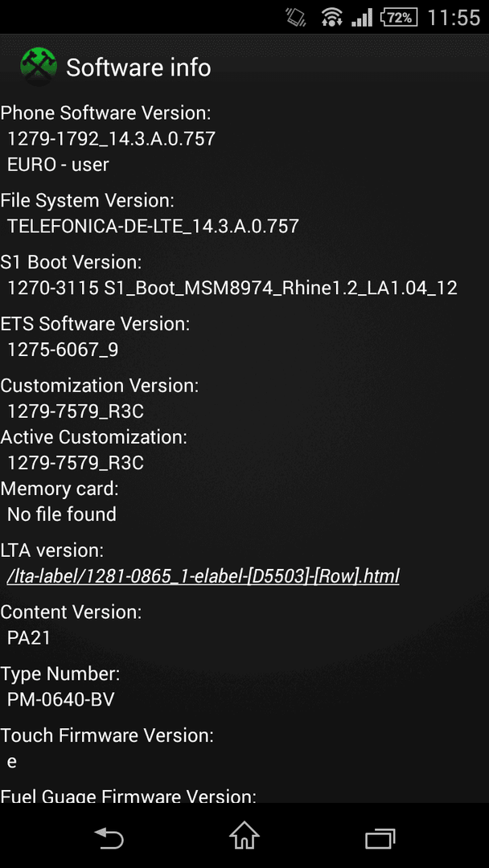This screenshot has height=868, width=489.
Task: Tap the Software info title
Action: (138, 68)
